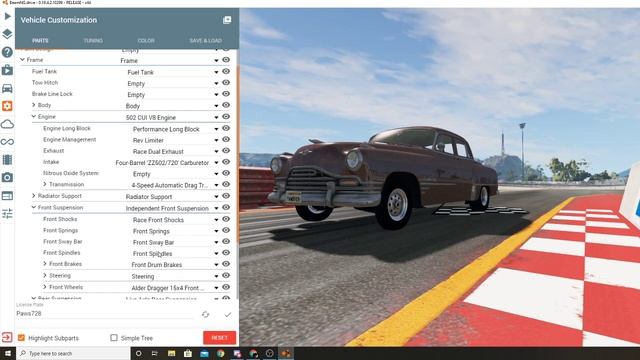Click the License Plate text field

point(106,313)
